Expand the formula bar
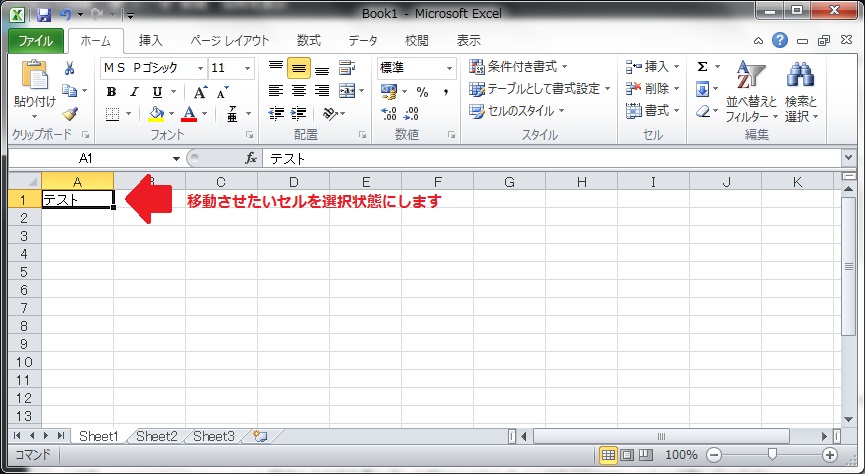The height and width of the screenshot is (474, 865). pyautogui.click(x=848, y=159)
